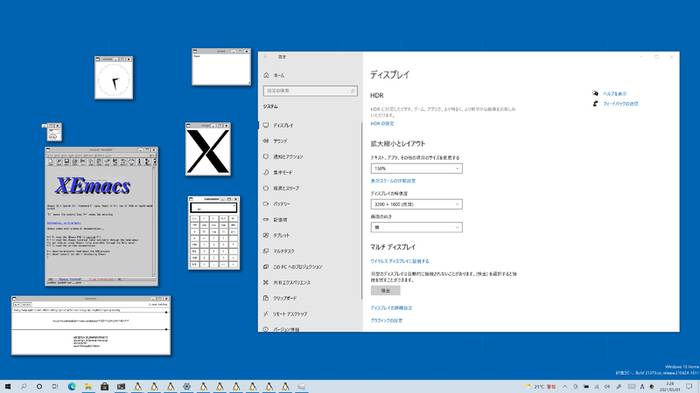The height and width of the screenshot is (393, 700).
Task: Open advanced display settings link (ディスプレイの詳細設定)
Action: 391,308
